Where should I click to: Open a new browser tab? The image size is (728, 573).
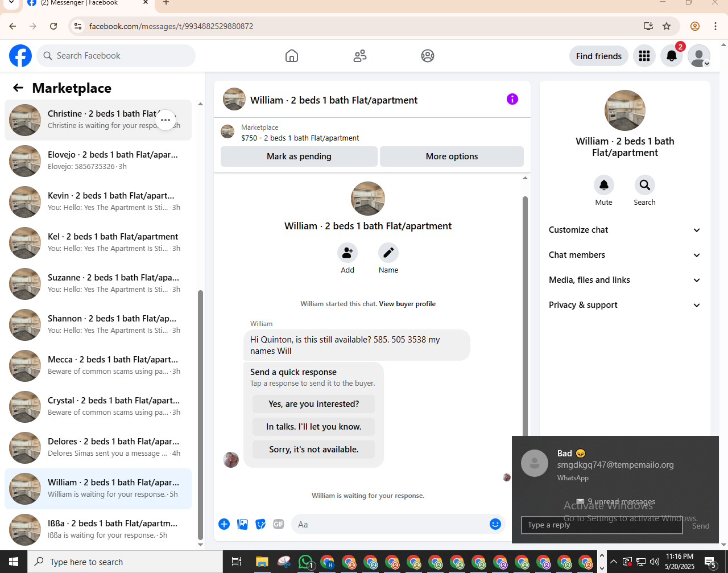point(166,3)
